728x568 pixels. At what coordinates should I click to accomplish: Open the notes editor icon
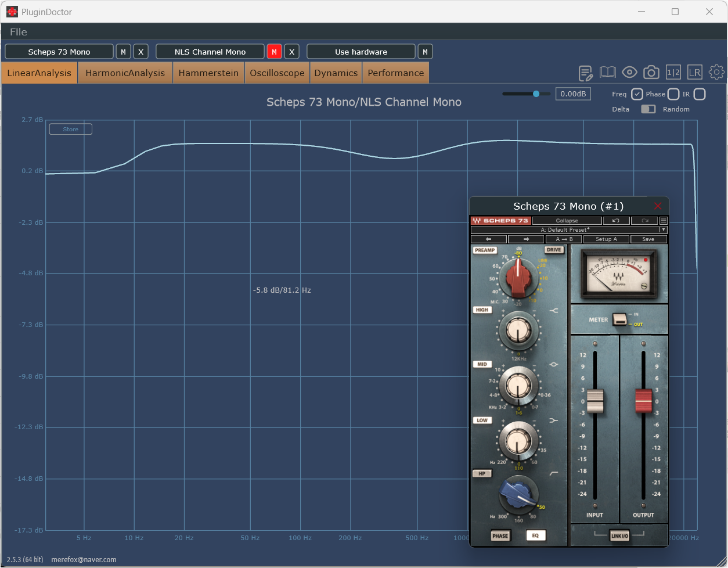click(586, 73)
